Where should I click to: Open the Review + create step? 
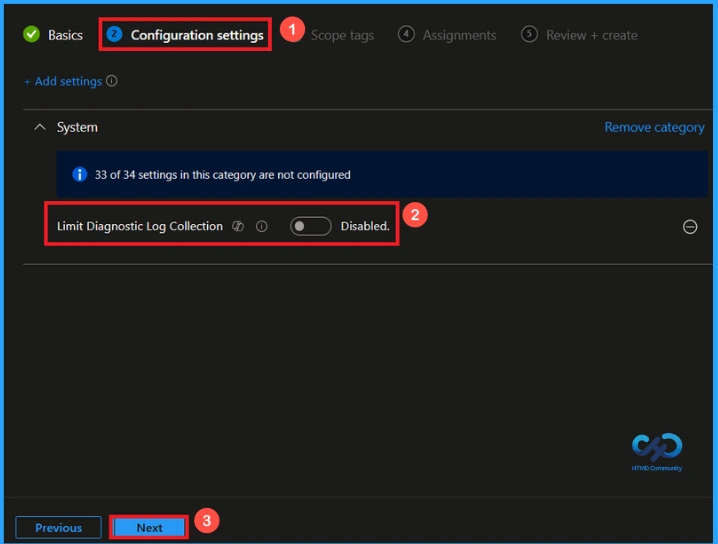(x=579, y=35)
